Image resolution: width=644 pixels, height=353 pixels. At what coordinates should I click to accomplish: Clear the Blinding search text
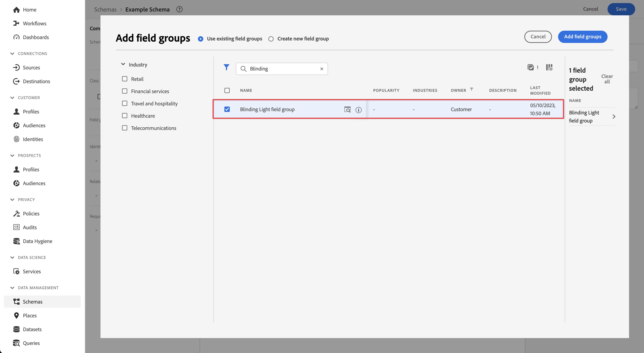click(x=322, y=69)
